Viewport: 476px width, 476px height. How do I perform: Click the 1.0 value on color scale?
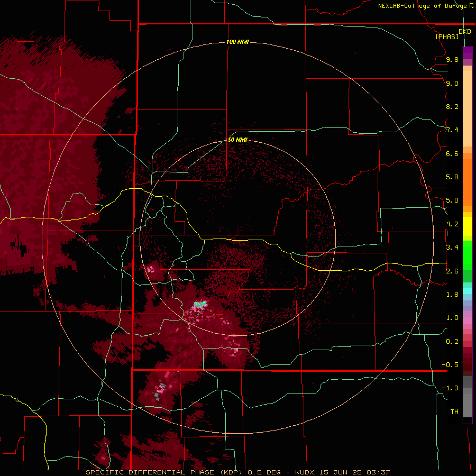click(452, 318)
